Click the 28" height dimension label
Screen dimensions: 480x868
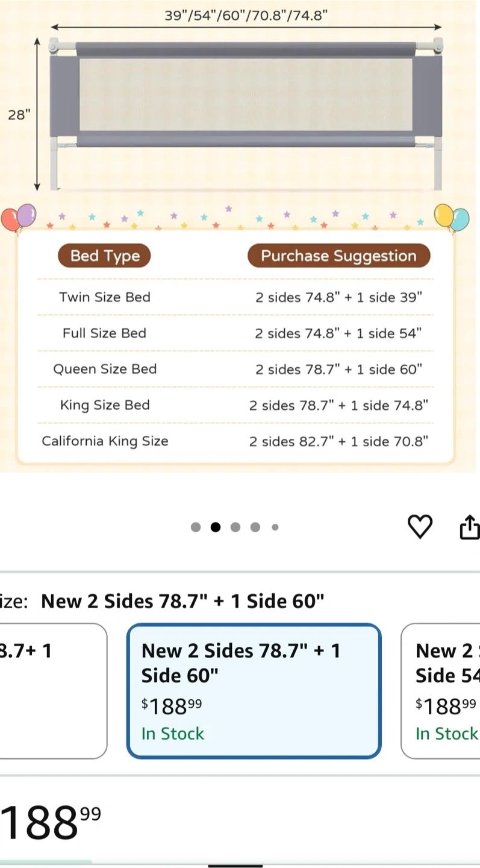click(x=19, y=115)
